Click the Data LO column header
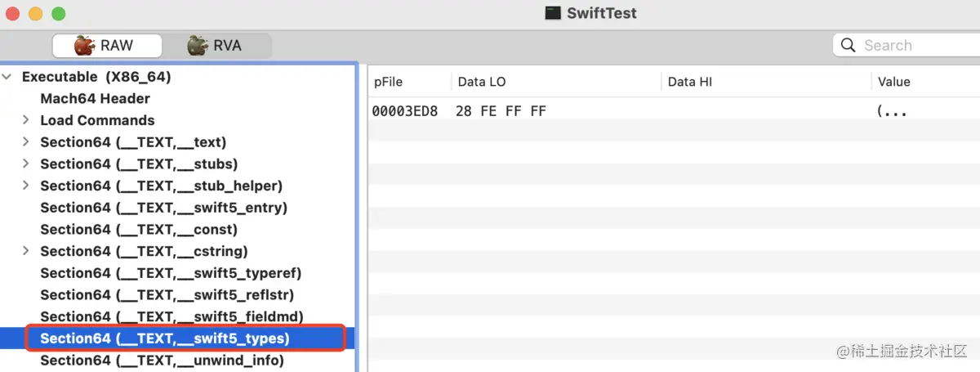The height and width of the screenshot is (372, 980). click(482, 82)
